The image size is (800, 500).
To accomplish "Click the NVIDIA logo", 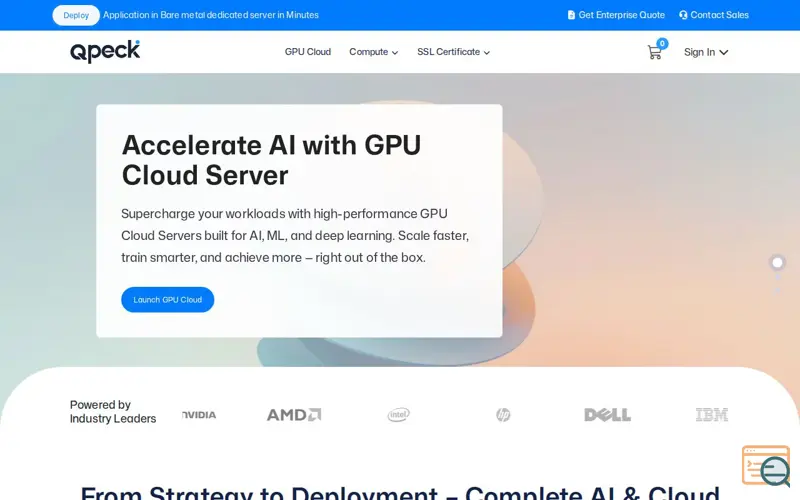I will pos(199,415).
